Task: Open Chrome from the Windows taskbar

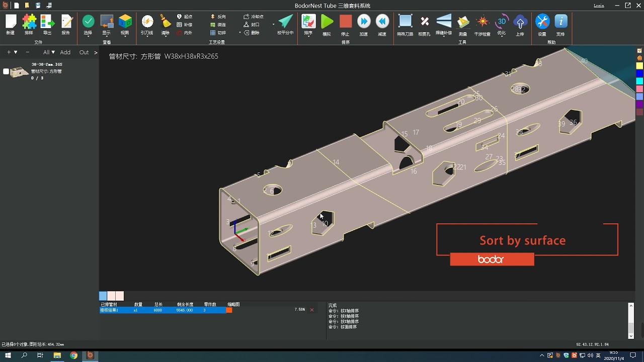Action: point(73,355)
